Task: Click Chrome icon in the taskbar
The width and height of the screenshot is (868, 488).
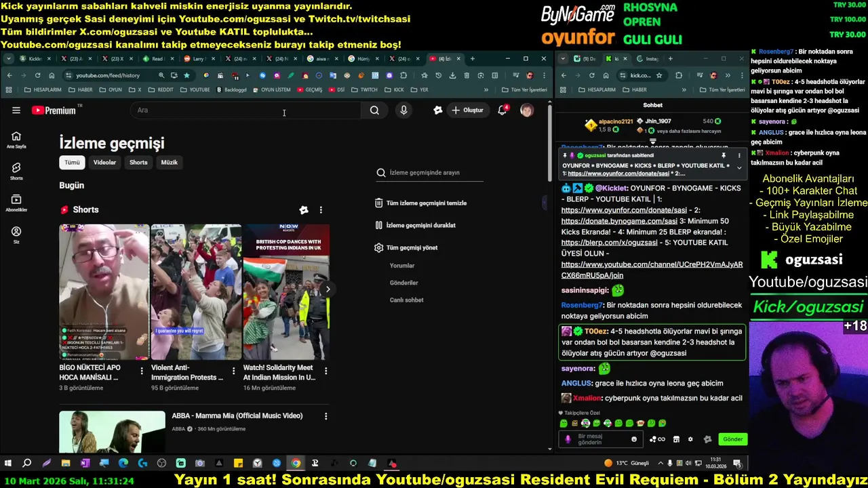Action: (296, 464)
